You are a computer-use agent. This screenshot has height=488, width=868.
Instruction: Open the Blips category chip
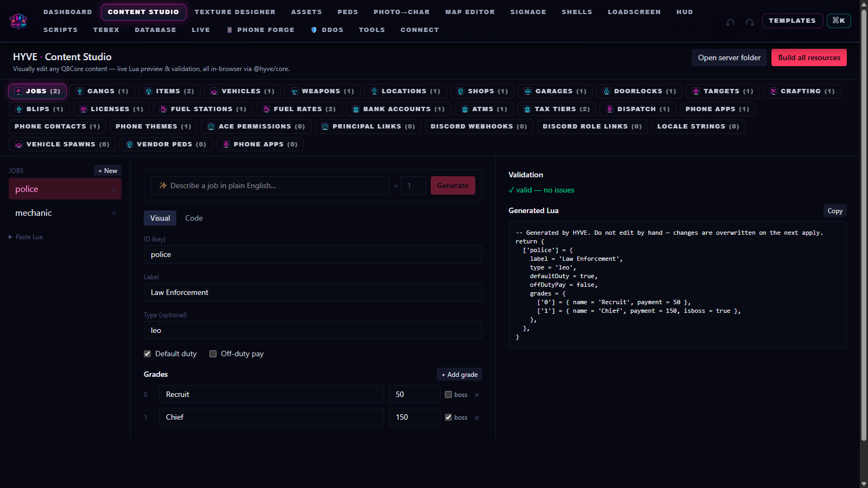(39, 109)
